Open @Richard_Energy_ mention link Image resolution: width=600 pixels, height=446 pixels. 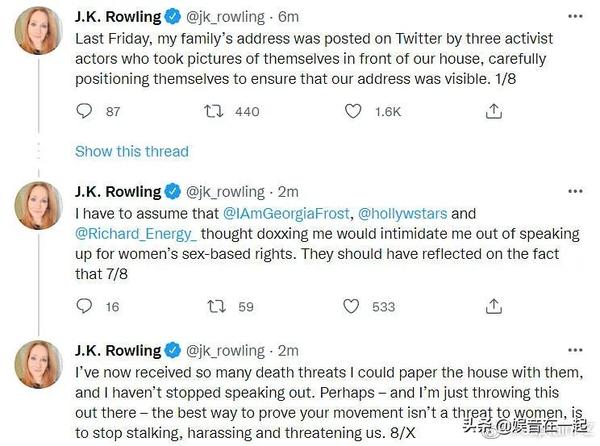134,233
